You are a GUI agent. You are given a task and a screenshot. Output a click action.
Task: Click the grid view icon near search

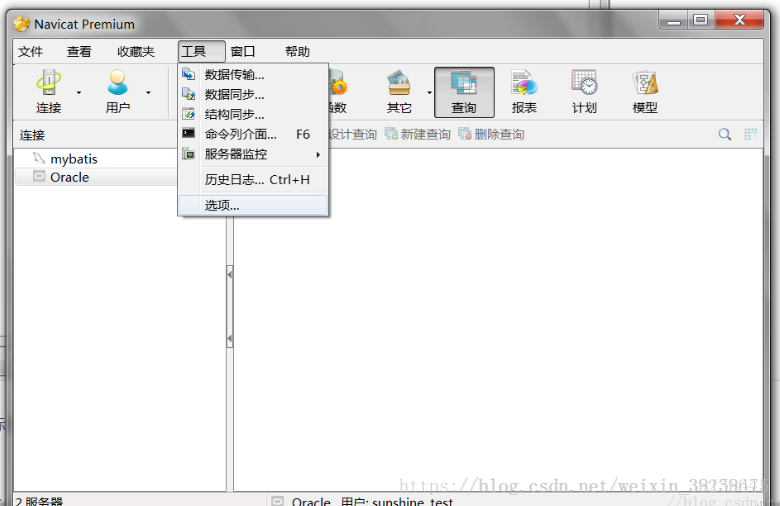tap(750, 134)
